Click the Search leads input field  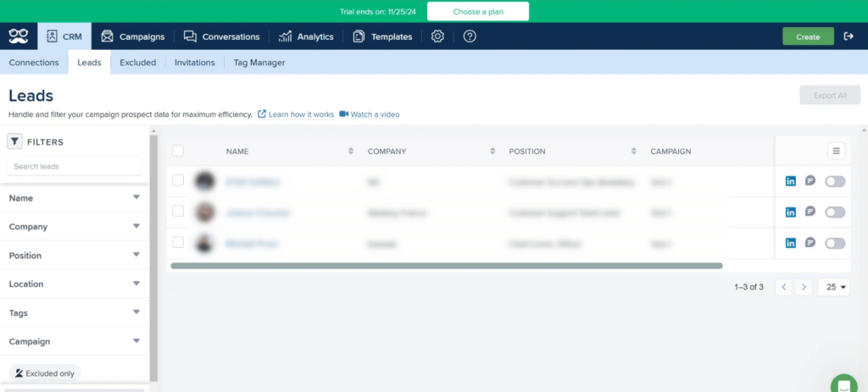point(75,166)
